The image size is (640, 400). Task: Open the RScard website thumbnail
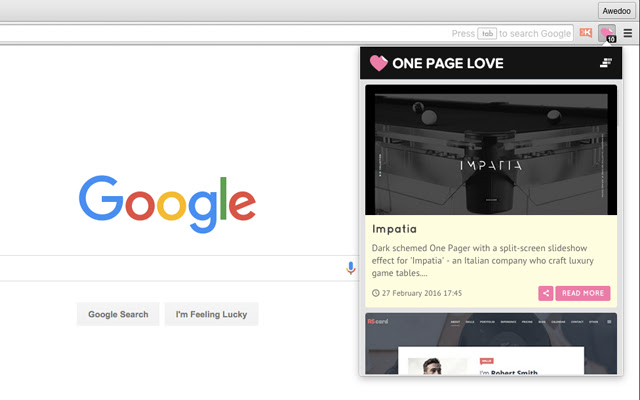(x=491, y=344)
